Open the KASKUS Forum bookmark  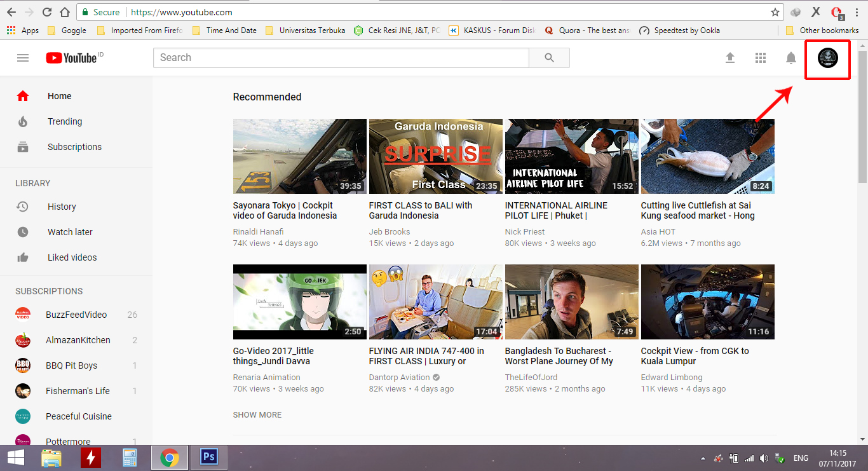point(492,30)
